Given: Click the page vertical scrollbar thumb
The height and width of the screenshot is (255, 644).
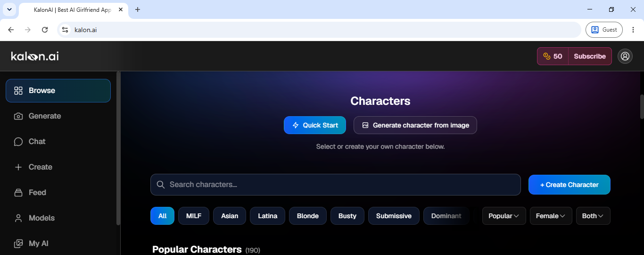Looking at the screenshot, I should pyautogui.click(x=642, y=106).
